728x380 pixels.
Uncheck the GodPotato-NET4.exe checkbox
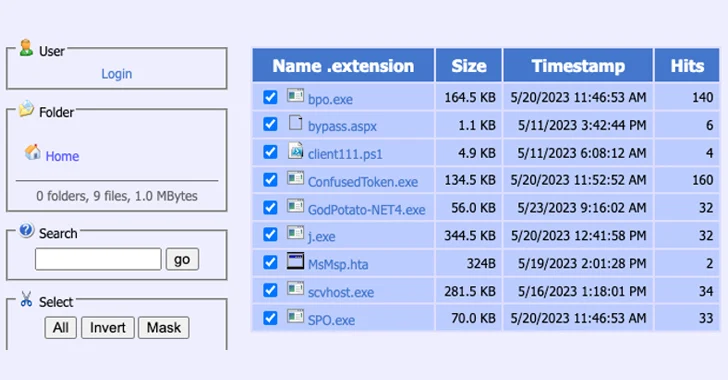pyautogui.click(x=270, y=208)
